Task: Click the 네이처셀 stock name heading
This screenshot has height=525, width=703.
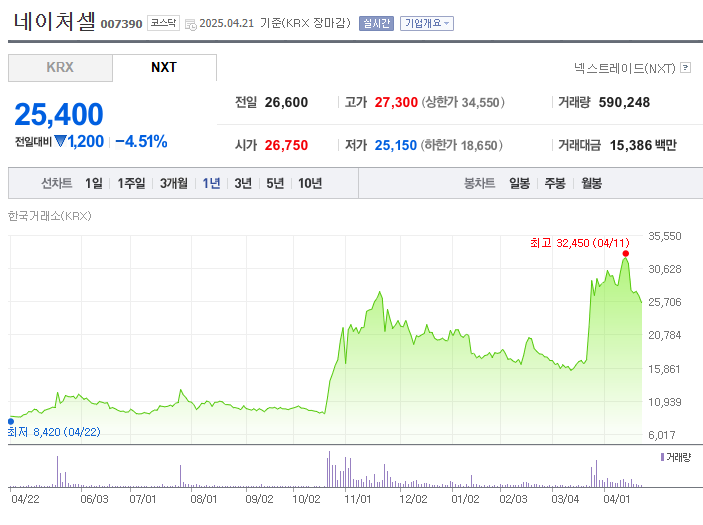Action: [x=55, y=21]
